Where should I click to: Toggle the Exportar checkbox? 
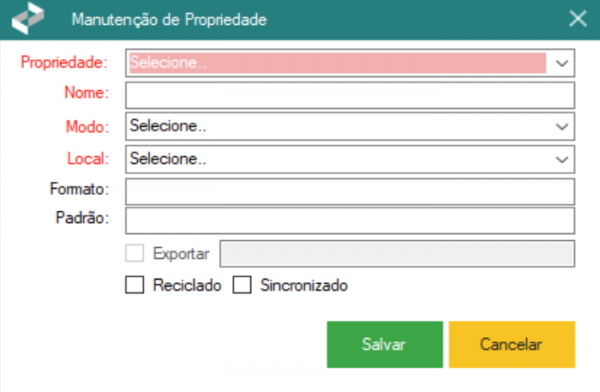[x=135, y=253]
